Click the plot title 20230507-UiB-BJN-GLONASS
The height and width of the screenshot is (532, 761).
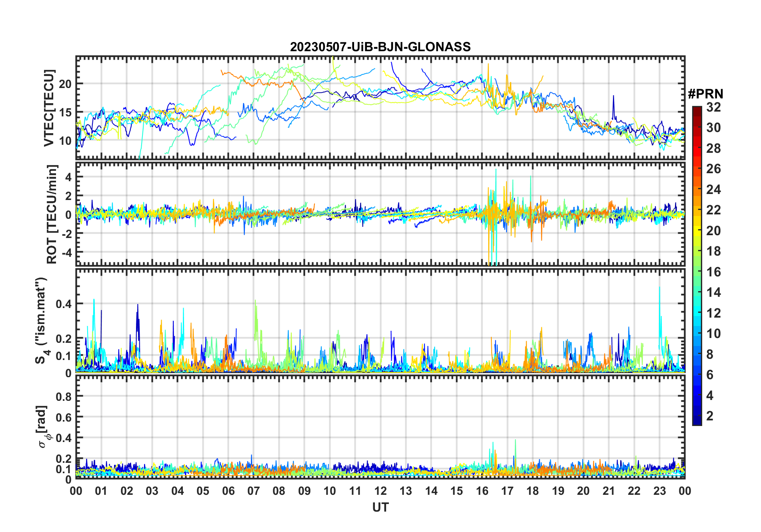(380, 47)
